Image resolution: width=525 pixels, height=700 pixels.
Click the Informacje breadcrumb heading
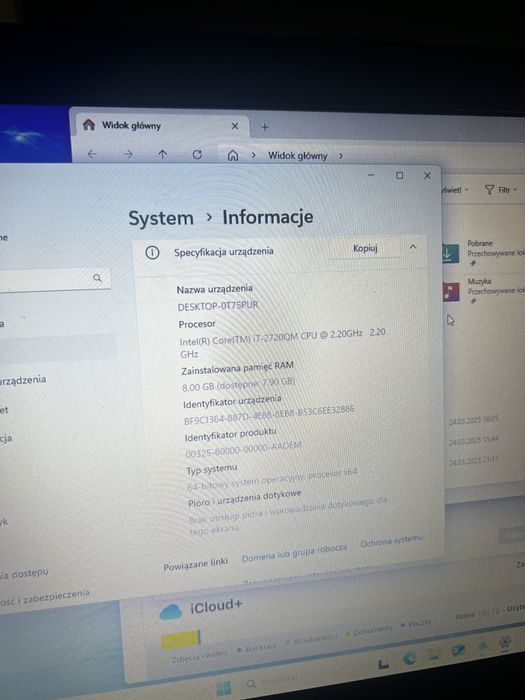coord(268,217)
